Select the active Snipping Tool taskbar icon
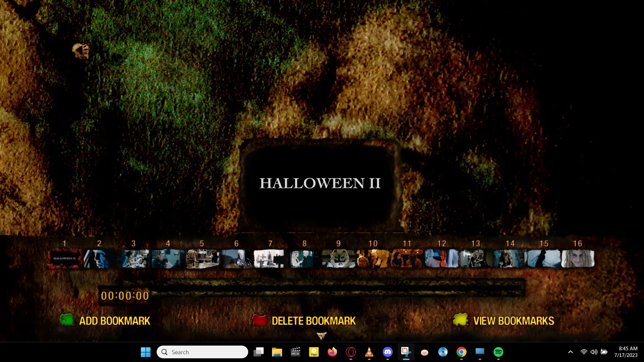 [406, 352]
